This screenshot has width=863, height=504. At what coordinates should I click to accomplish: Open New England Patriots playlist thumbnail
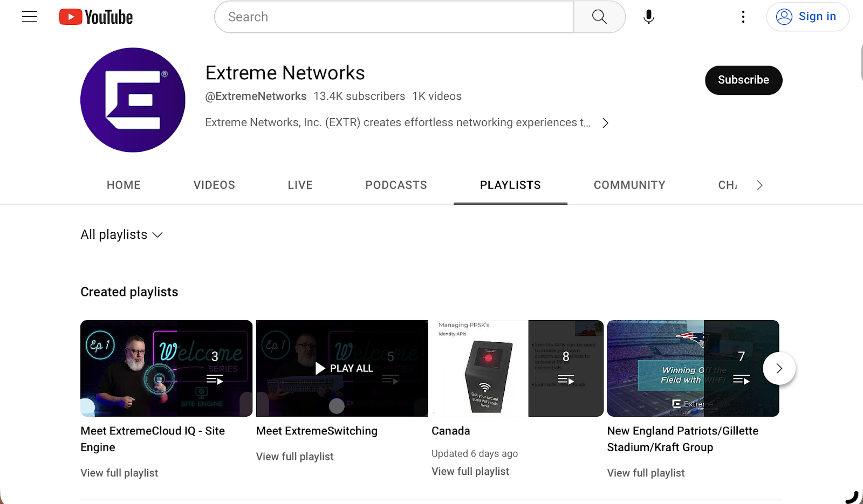pyautogui.click(x=693, y=368)
